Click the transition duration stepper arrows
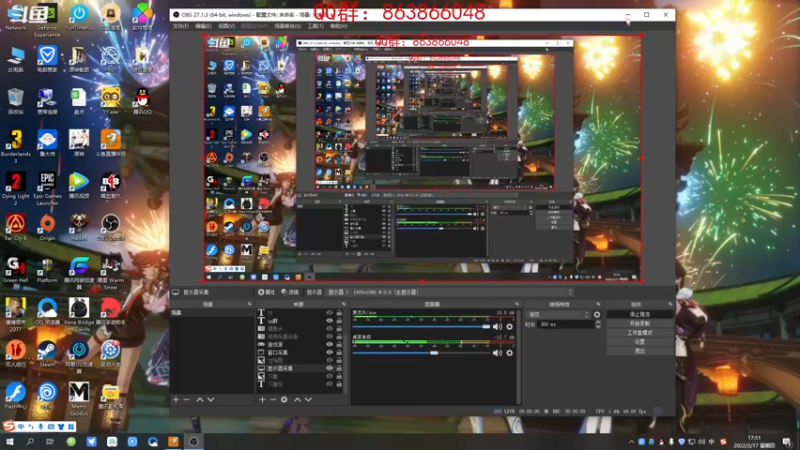The image size is (800, 450). click(598, 324)
